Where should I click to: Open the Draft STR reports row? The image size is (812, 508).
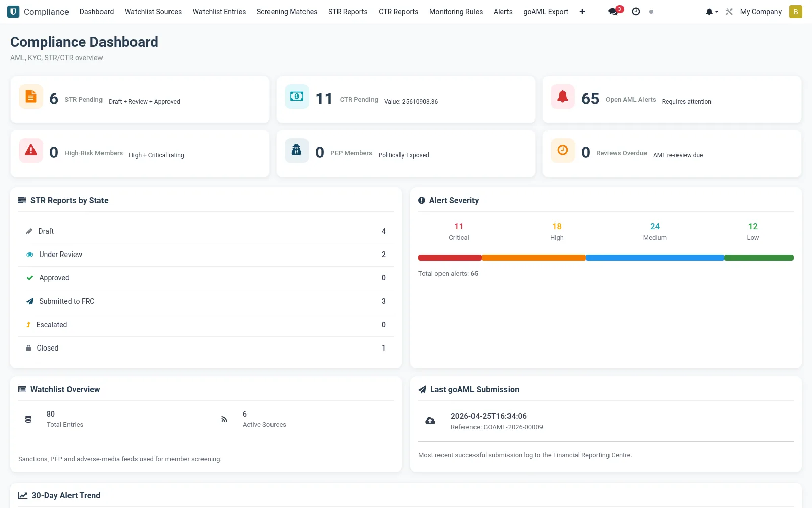click(x=206, y=231)
